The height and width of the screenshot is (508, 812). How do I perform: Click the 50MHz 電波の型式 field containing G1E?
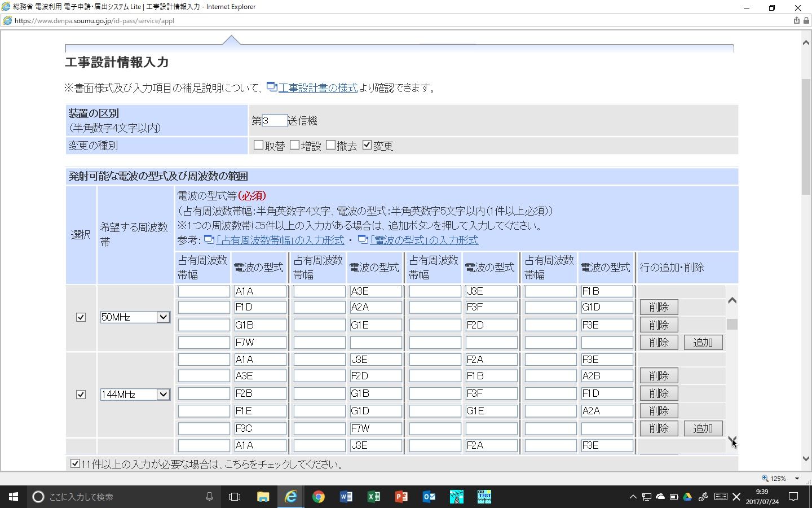pos(376,325)
